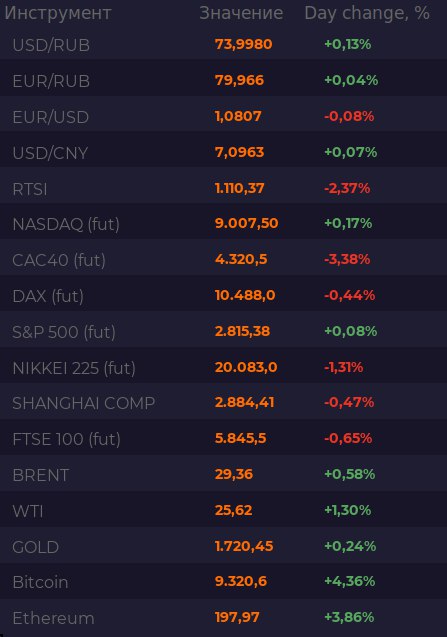
Task: Click the Ethereum day change +3,86%
Action: (x=349, y=617)
